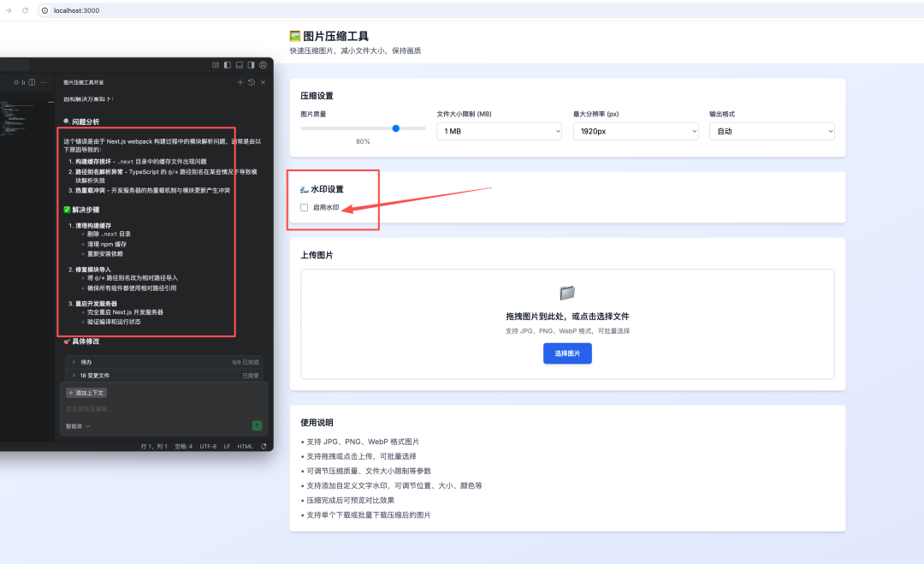The image size is (924, 564).
Task: Toggle secondary sidebar icon in editor window
Action: tap(251, 65)
